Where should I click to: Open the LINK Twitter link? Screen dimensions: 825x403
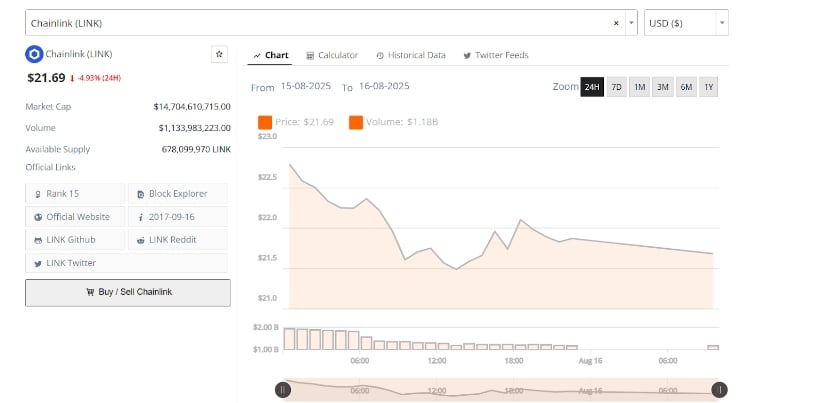click(126, 263)
